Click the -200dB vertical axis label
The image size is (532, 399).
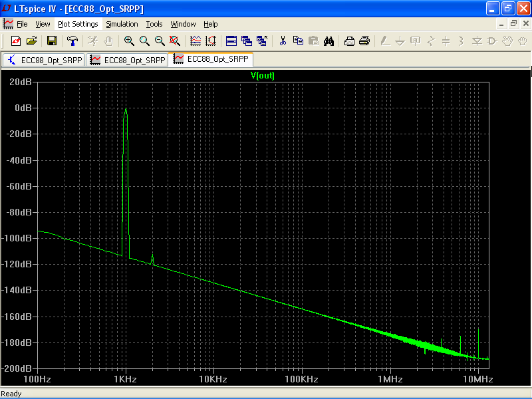pyautogui.click(x=17, y=368)
